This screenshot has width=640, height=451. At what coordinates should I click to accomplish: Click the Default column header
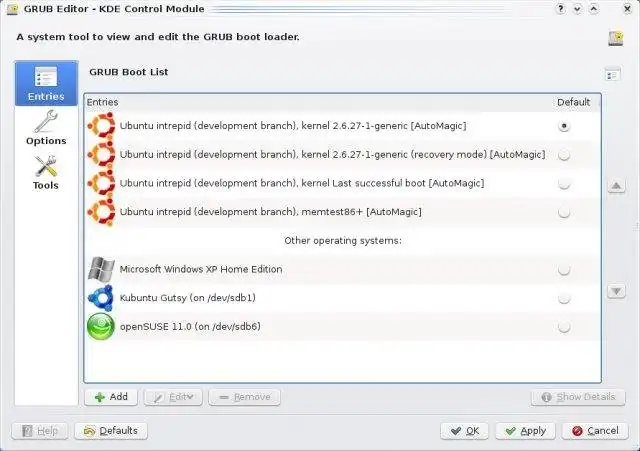coord(573,102)
